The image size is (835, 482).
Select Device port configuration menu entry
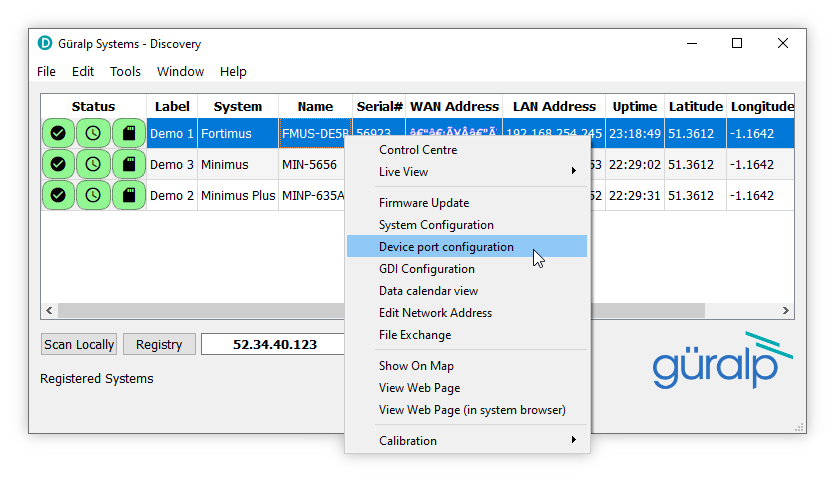(467, 247)
